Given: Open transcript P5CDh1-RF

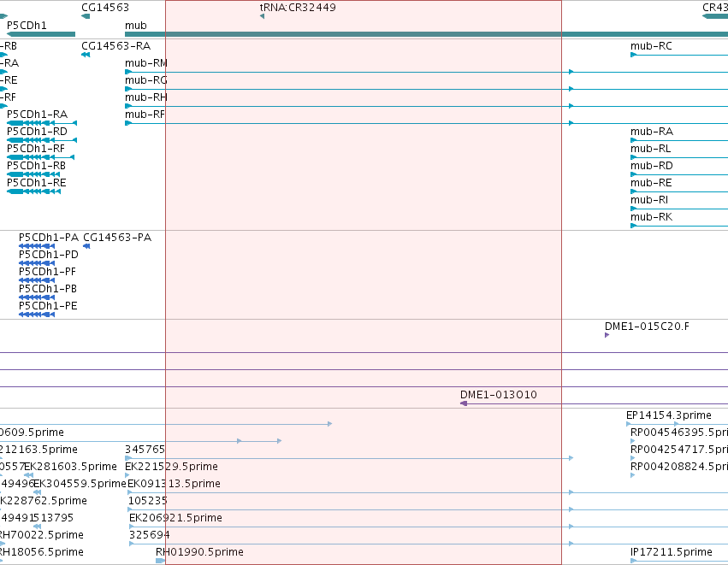Looking at the screenshot, I should coord(36,149).
